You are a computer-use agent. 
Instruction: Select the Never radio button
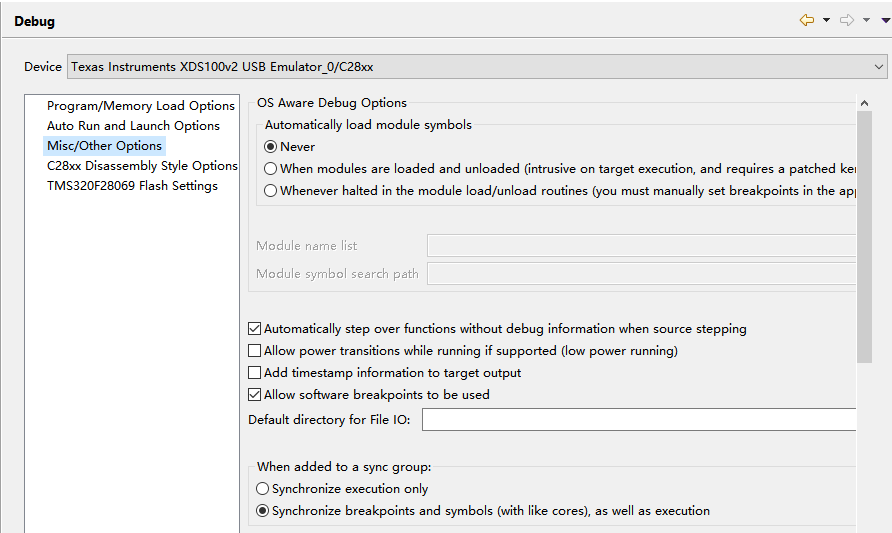271,147
